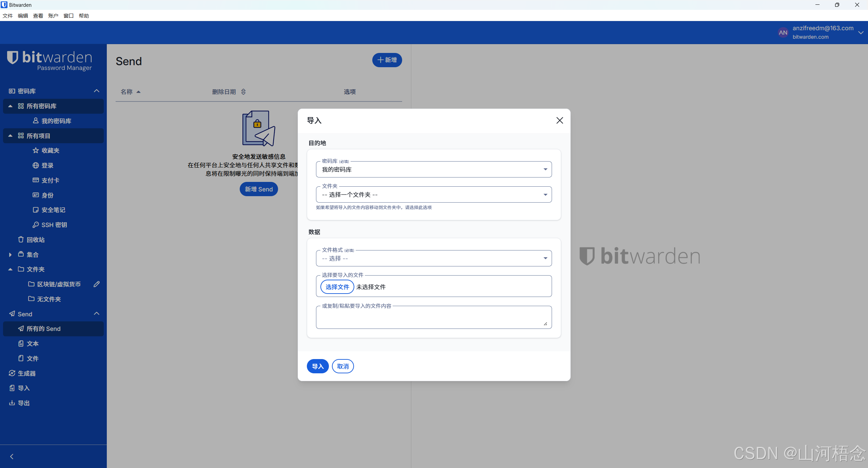
Task: Click the 新增 Send button
Action: [x=259, y=189]
